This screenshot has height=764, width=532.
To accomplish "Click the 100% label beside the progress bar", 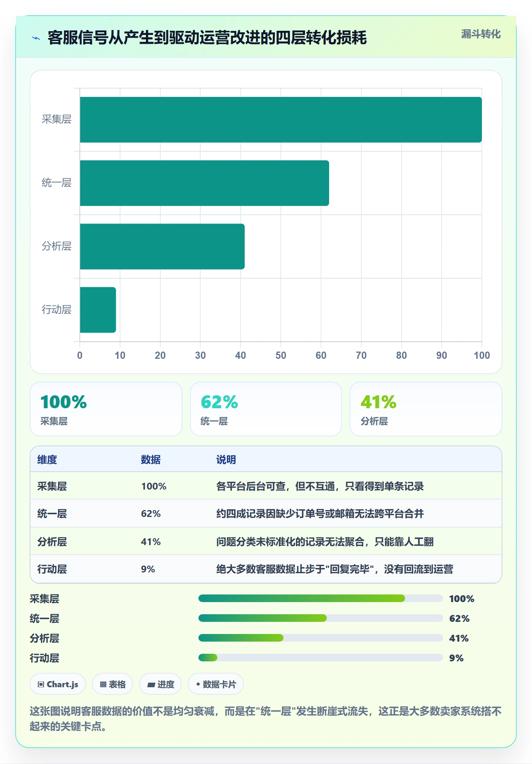I will coord(462,599).
